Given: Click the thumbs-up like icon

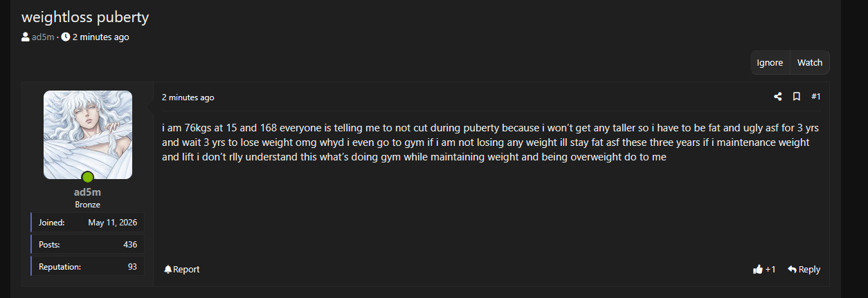Looking at the screenshot, I should (x=757, y=270).
